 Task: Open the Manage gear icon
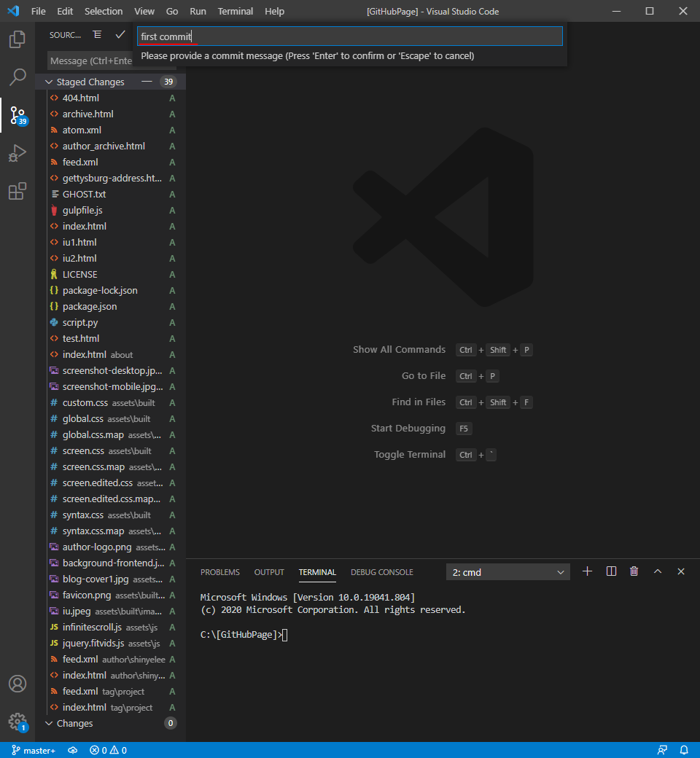point(17,722)
